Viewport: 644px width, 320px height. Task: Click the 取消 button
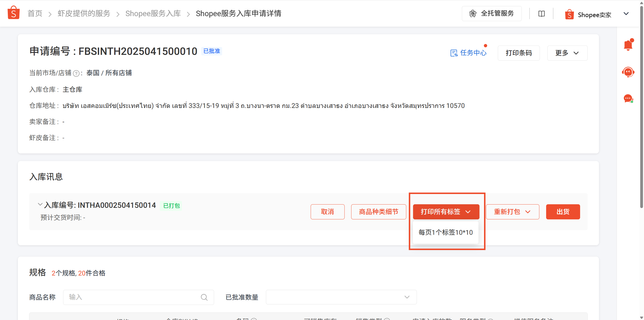[327, 212]
